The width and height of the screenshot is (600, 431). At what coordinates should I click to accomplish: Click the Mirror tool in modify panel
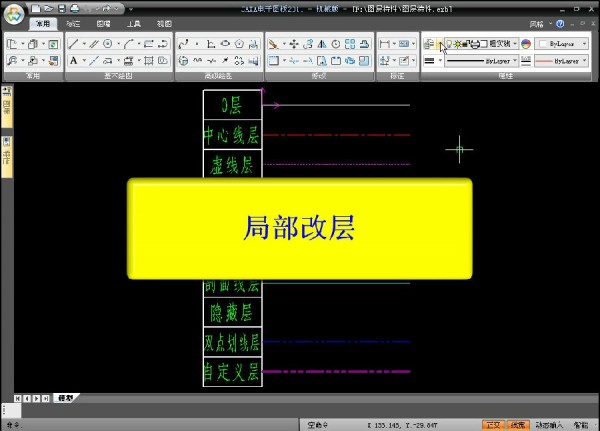tap(321, 44)
